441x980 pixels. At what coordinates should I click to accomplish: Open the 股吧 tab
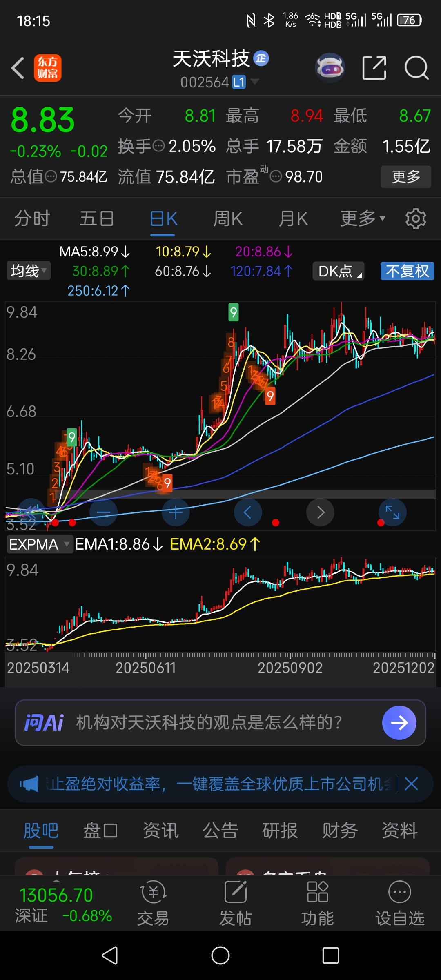(41, 831)
